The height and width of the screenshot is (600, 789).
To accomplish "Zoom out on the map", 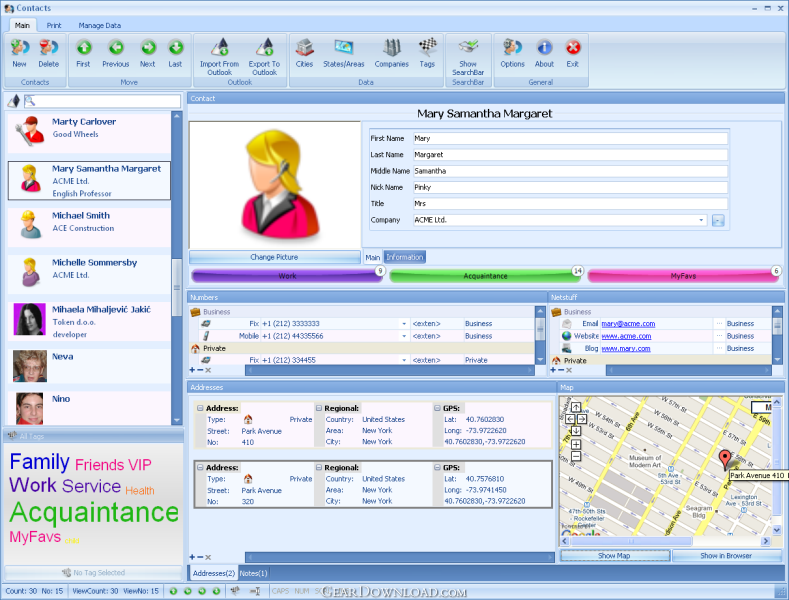I will click(x=576, y=457).
